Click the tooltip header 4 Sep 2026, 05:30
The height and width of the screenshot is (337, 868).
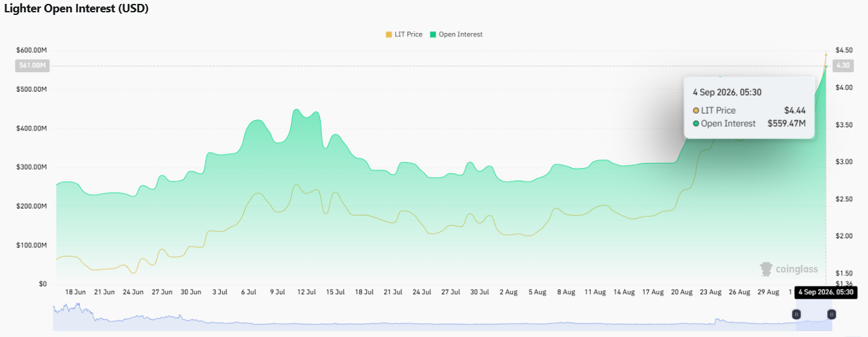tap(727, 92)
